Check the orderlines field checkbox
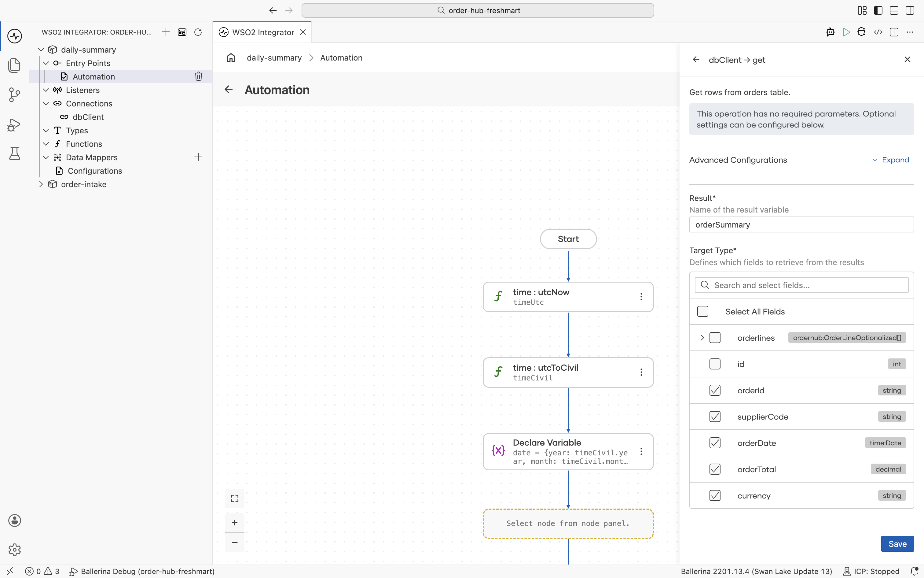Image resolution: width=924 pixels, height=578 pixels. pos(715,338)
